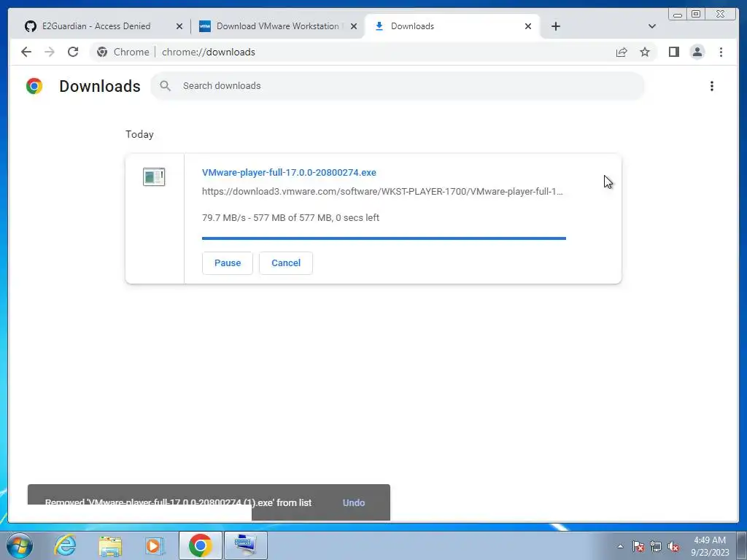This screenshot has width=747, height=560.
Task: Click the download3.vmware.com source URL
Action: 382,192
